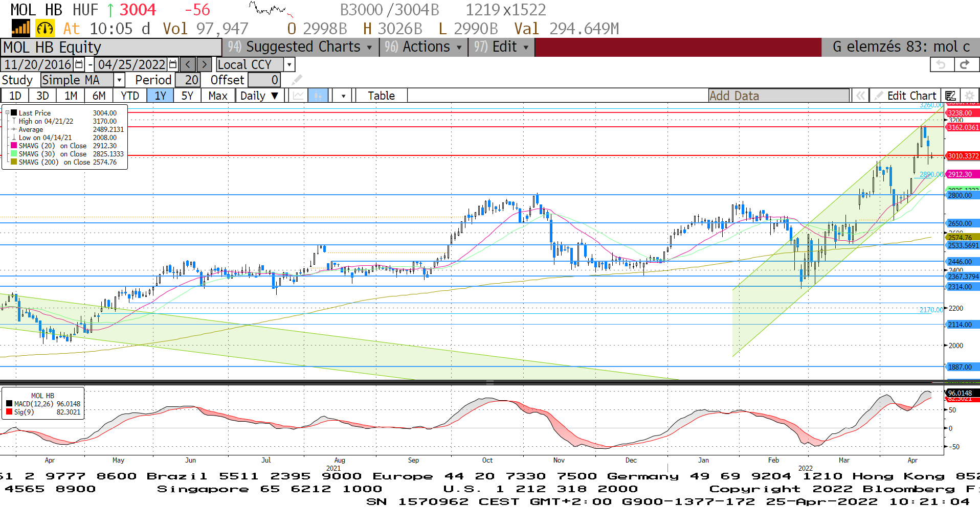This screenshot has width=980, height=528.
Task: Click the Add Data input field
Action: 778,96
